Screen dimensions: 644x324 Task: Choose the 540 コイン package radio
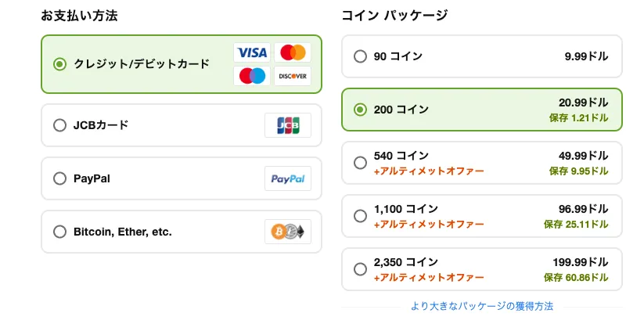(x=360, y=163)
